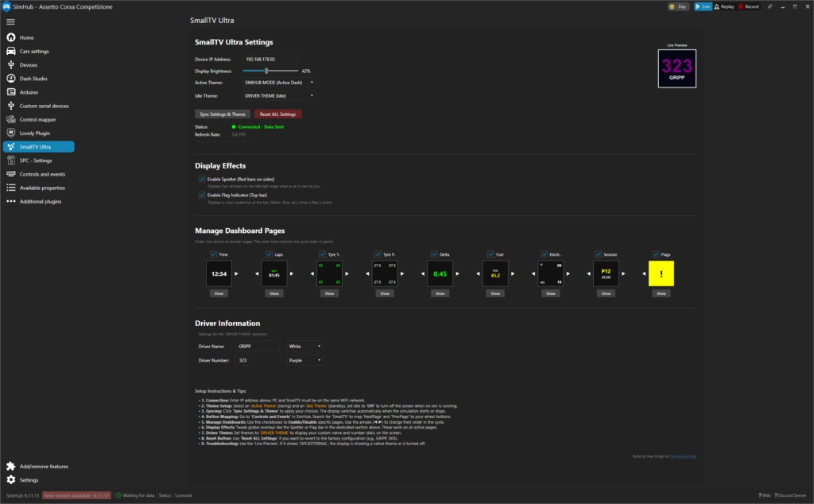Move Time page right with its arrow
This screenshot has height=504, width=814.
236,273
